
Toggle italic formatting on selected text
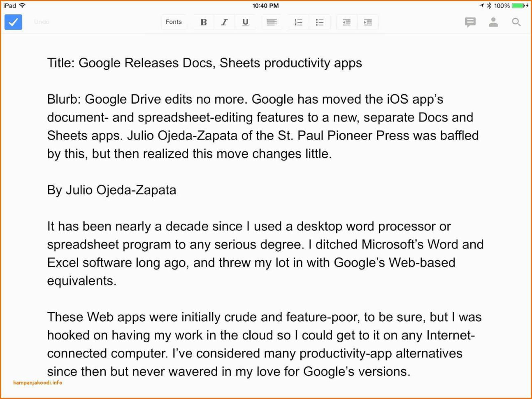(224, 22)
